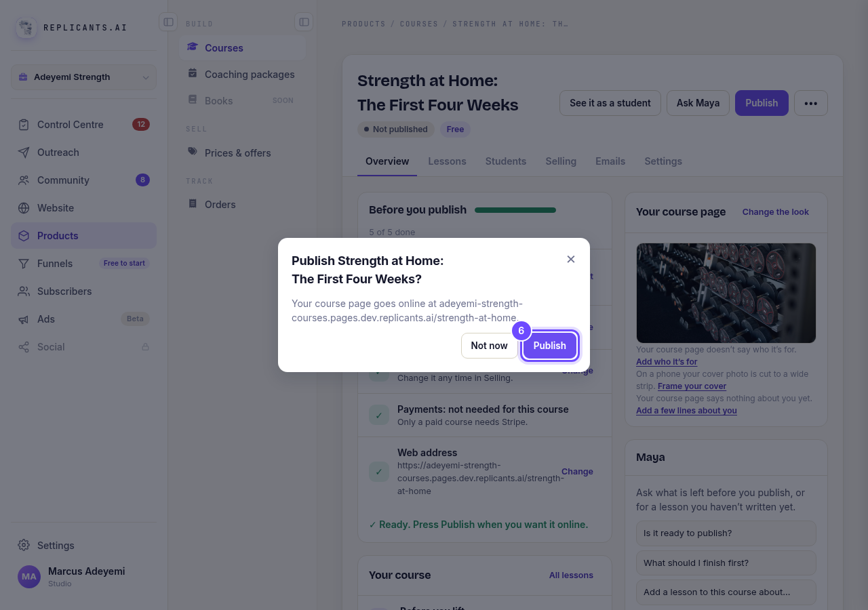Viewport: 868px width, 610px height.
Task: Confirm Publish in the dialog
Action: click(x=549, y=346)
